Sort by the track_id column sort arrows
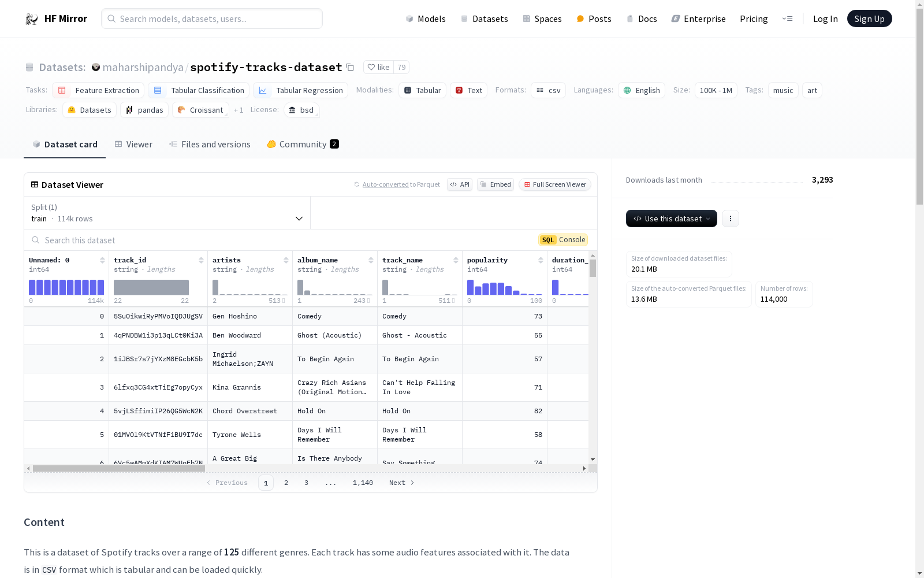924x578 pixels. click(x=201, y=260)
